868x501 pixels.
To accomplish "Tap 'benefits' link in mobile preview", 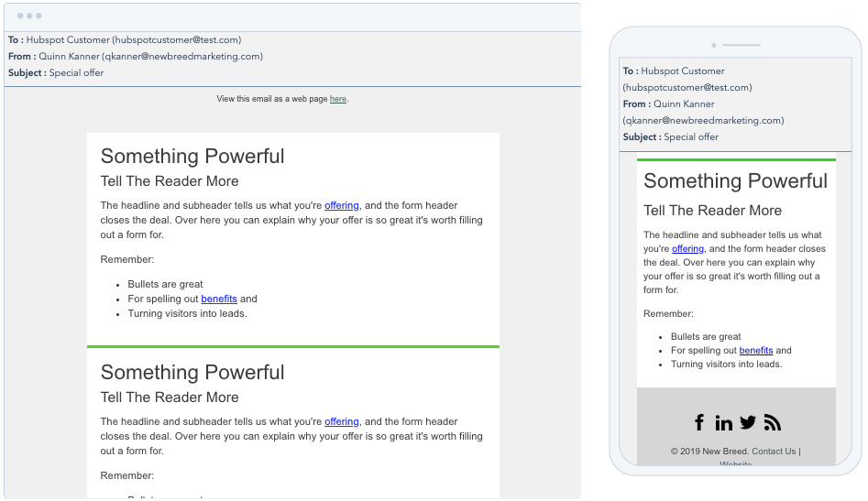I will point(756,350).
